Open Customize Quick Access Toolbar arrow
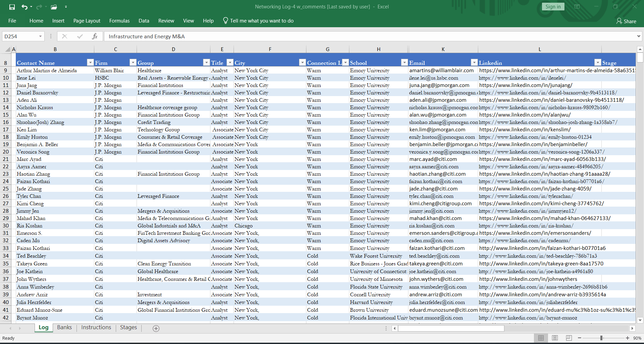Viewport: 644px width, 344px height. click(66, 7)
